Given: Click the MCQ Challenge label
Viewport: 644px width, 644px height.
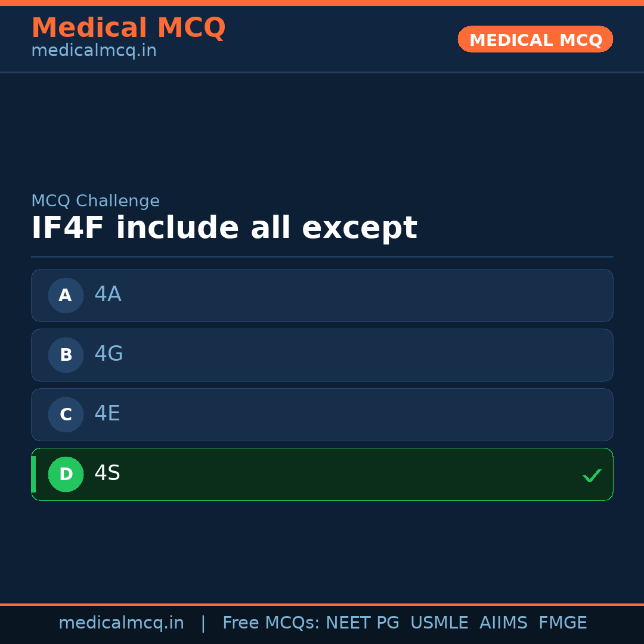Looking at the screenshot, I should click(x=95, y=200).
